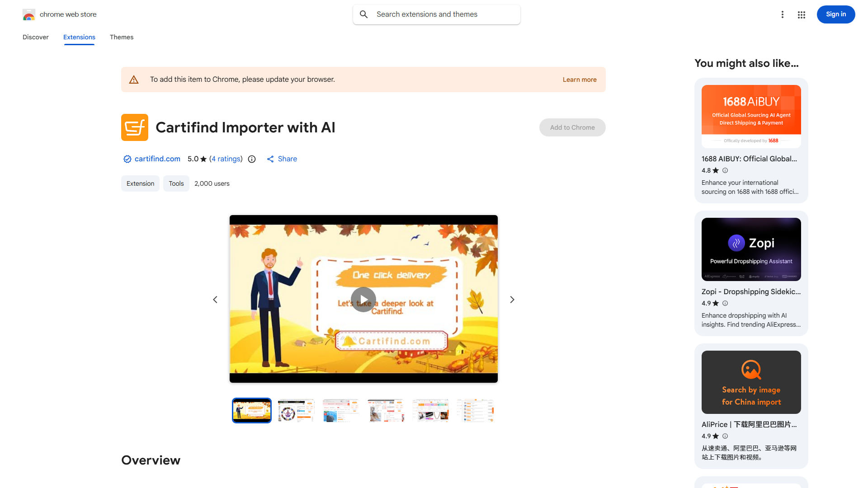Open the Zopi Dropshipping Sidekick card
The height and width of the screenshot is (488, 868).
tap(751, 273)
